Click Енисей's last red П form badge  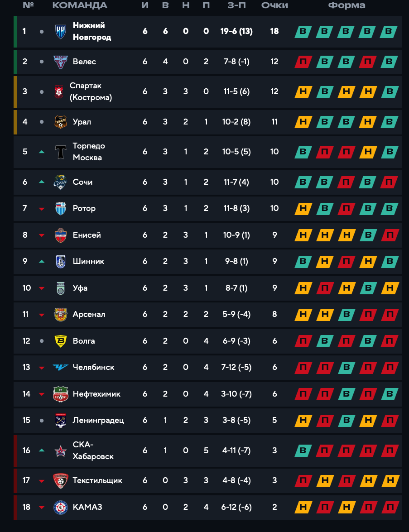(x=390, y=235)
